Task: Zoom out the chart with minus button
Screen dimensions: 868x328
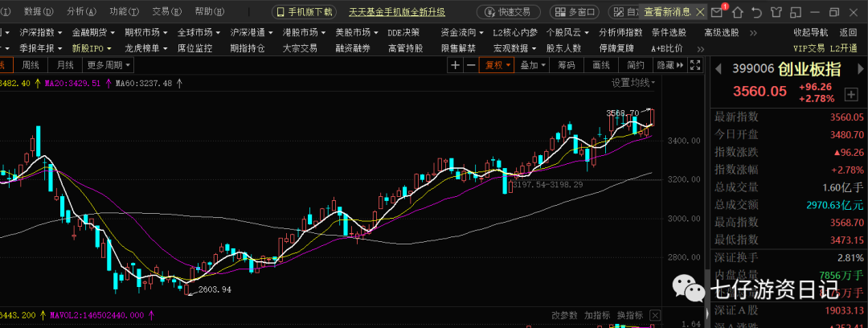Action: coord(471,65)
